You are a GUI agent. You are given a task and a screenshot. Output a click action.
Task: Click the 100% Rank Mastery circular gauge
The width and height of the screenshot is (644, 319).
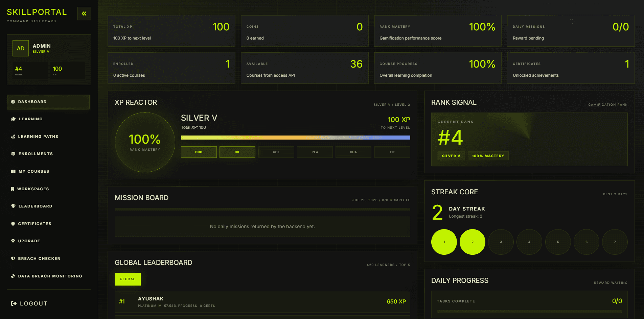[145, 142]
